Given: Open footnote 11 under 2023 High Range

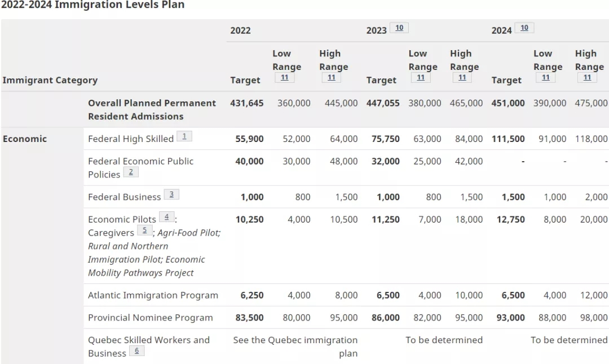Looking at the screenshot, I should (462, 78).
